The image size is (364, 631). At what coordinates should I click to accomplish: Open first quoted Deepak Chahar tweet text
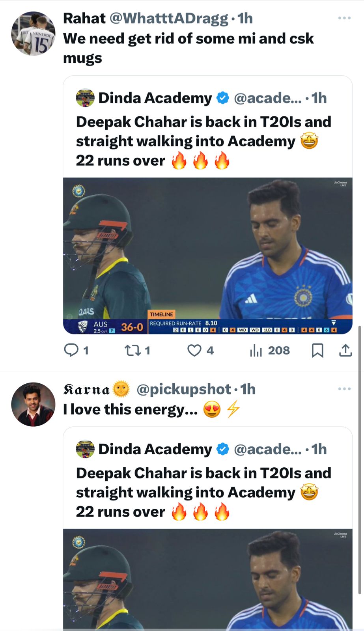click(203, 141)
